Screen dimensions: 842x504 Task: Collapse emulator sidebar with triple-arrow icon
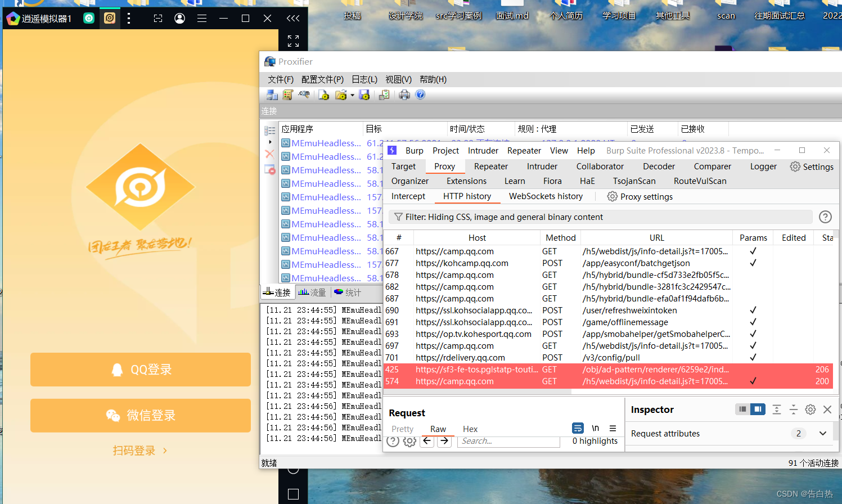coord(293,19)
